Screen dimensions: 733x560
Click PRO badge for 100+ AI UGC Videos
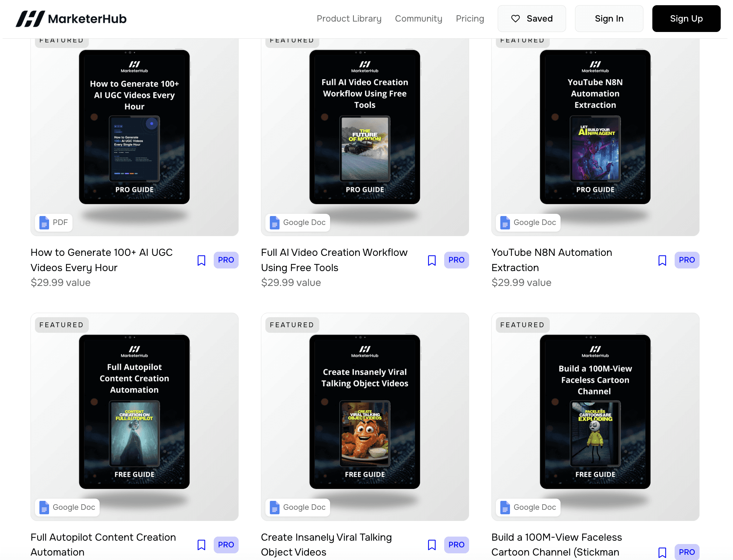click(x=226, y=260)
